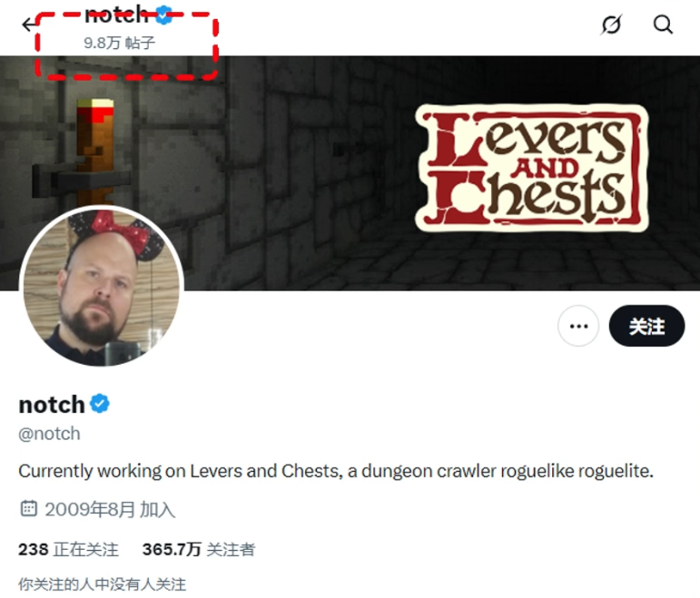This screenshot has width=700, height=598.
Task: Click the notch title in the top header
Action: 116,15
